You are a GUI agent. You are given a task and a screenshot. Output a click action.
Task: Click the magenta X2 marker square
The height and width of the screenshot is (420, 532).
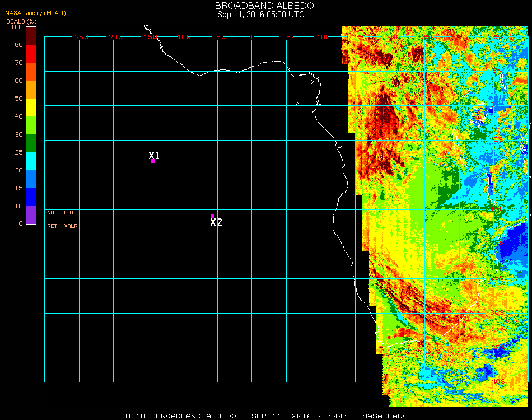[x=212, y=216]
